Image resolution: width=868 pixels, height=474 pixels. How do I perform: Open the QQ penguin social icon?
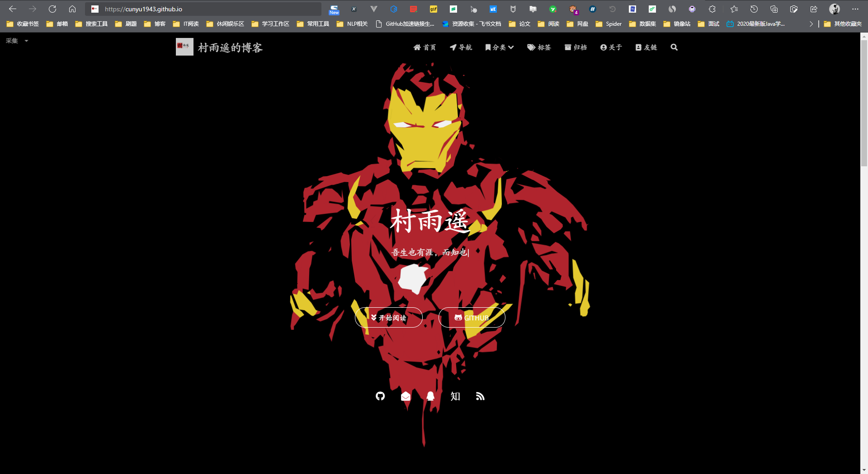pos(430,396)
